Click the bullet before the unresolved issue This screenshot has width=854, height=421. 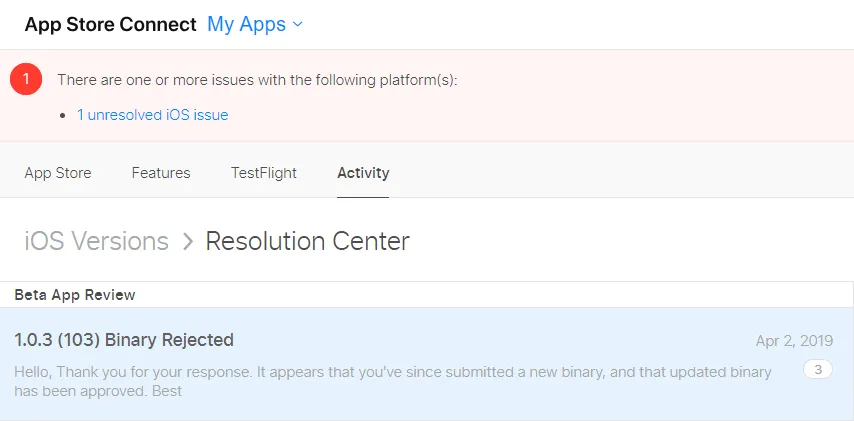coord(64,116)
